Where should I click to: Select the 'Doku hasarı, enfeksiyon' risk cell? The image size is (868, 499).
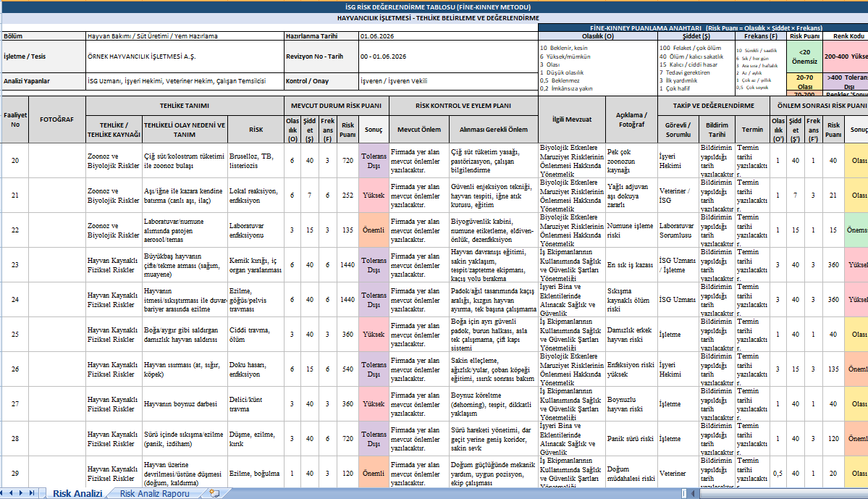pyautogui.click(x=256, y=369)
